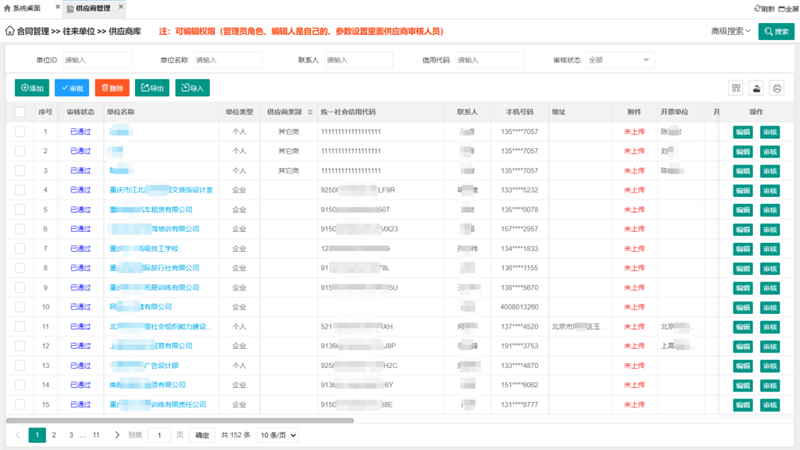Go to page 2
800x450 pixels.
[54, 435]
